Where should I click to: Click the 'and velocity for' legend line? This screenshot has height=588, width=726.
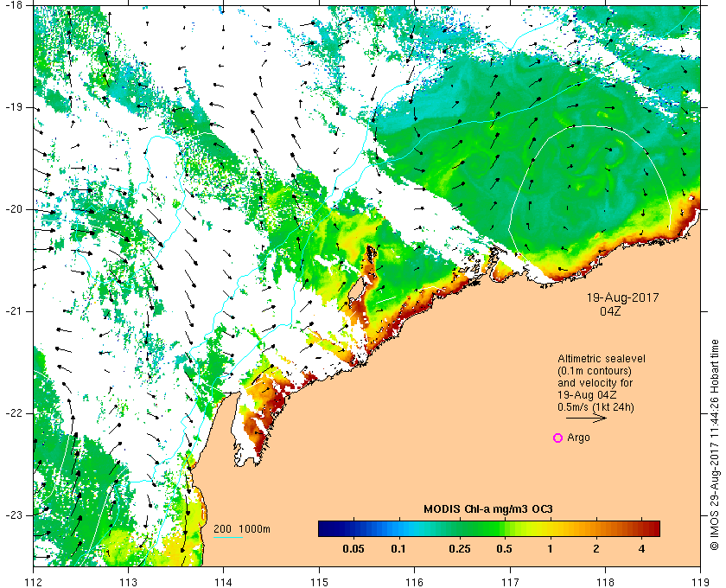coord(595,383)
